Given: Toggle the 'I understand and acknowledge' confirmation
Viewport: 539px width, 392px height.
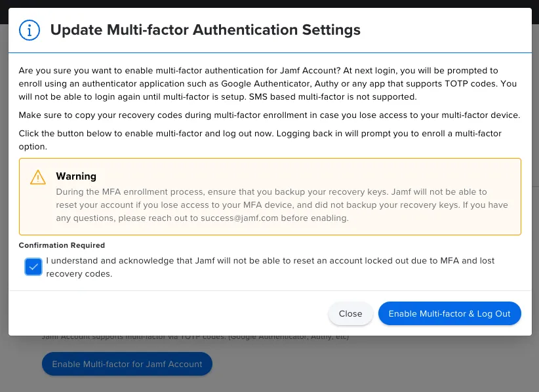Looking at the screenshot, I should click(x=33, y=267).
